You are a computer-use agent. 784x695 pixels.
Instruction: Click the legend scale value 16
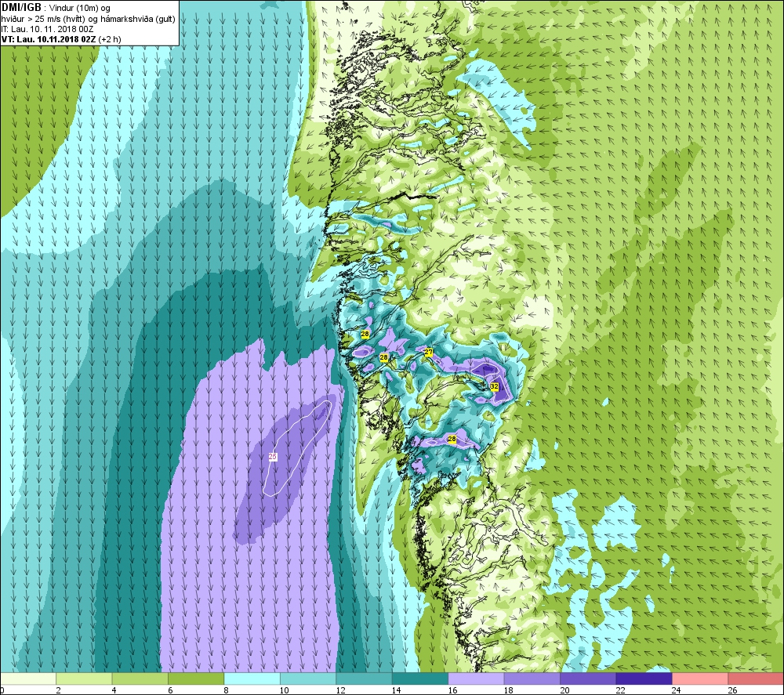tap(452, 690)
